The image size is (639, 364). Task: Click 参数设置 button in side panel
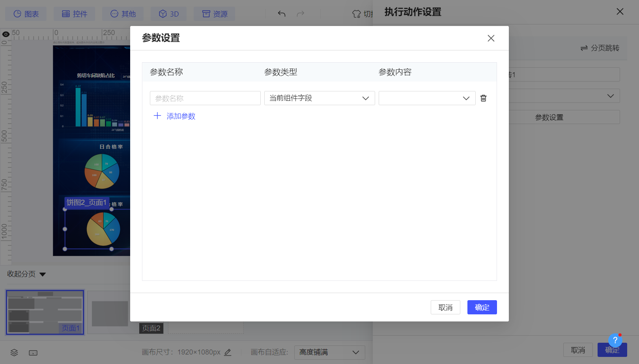(564, 117)
